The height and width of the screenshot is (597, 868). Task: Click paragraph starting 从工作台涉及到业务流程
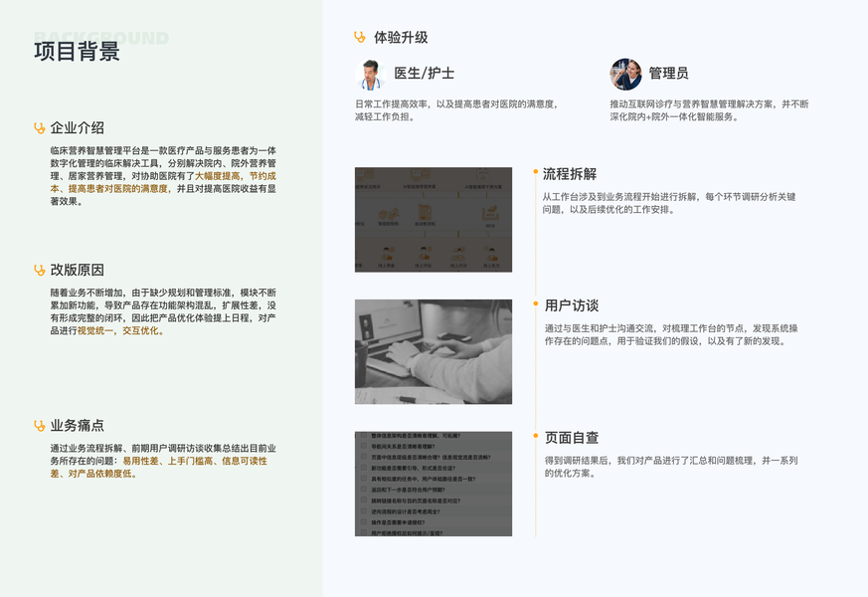(x=669, y=203)
